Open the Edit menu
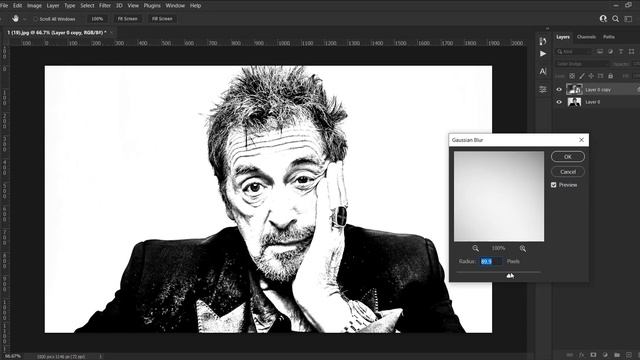Image resolution: width=640 pixels, height=360 pixels. (x=18, y=6)
